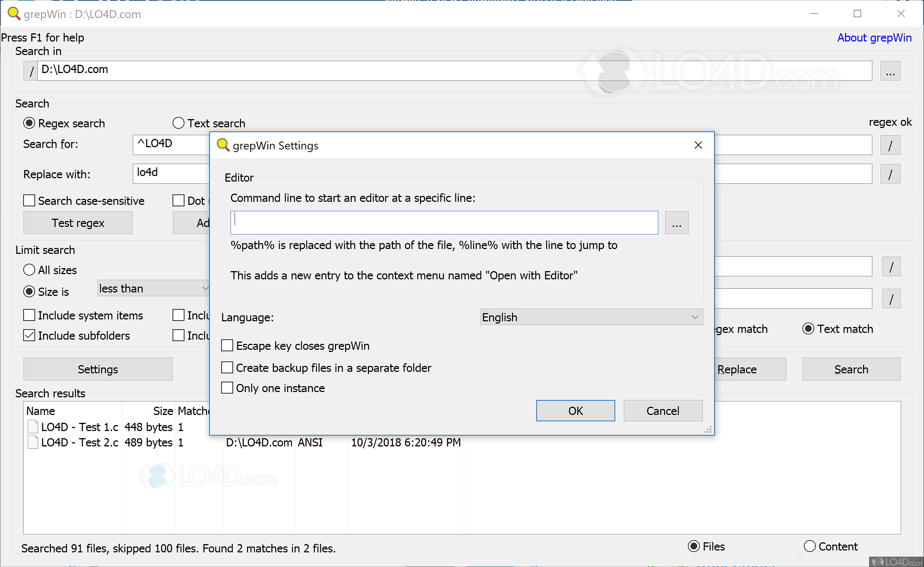This screenshot has height=567, width=924.
Task: Enable Escape key closes grepWin
Action: pyautogui.click(x=227, y=346)
